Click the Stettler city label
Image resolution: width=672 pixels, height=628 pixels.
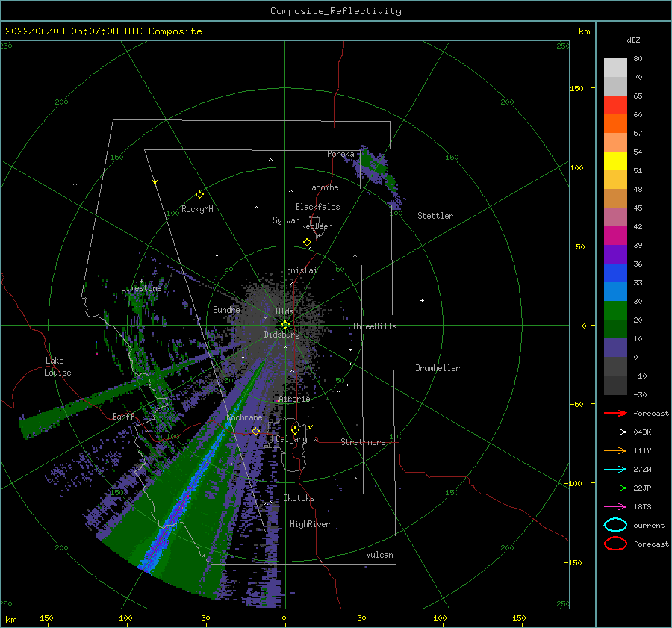(435, 216)
